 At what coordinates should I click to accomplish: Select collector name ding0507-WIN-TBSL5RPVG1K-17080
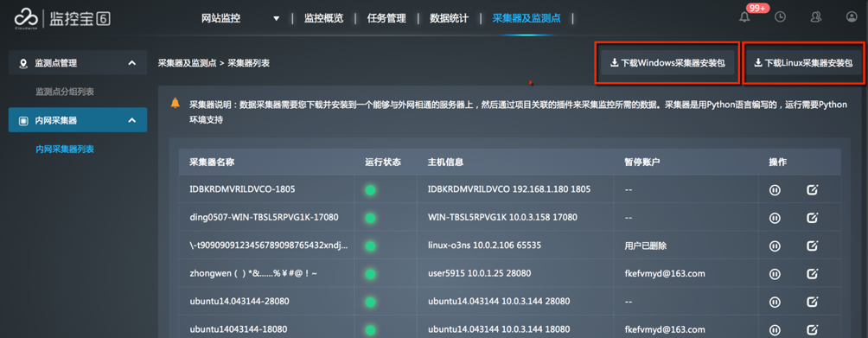(x=264, y=217)
